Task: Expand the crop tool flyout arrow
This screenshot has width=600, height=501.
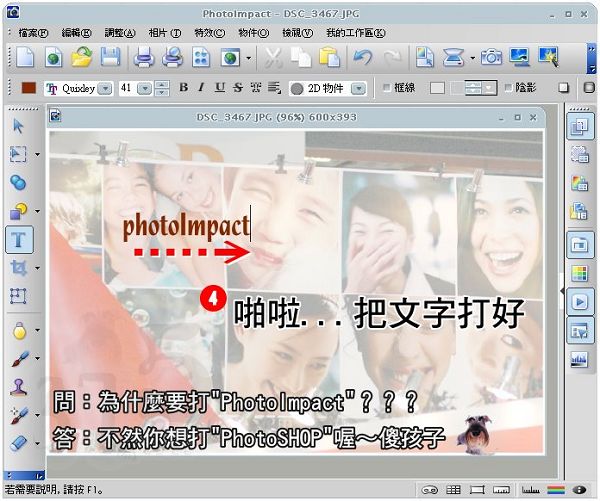Action: (x=38, y=268)
